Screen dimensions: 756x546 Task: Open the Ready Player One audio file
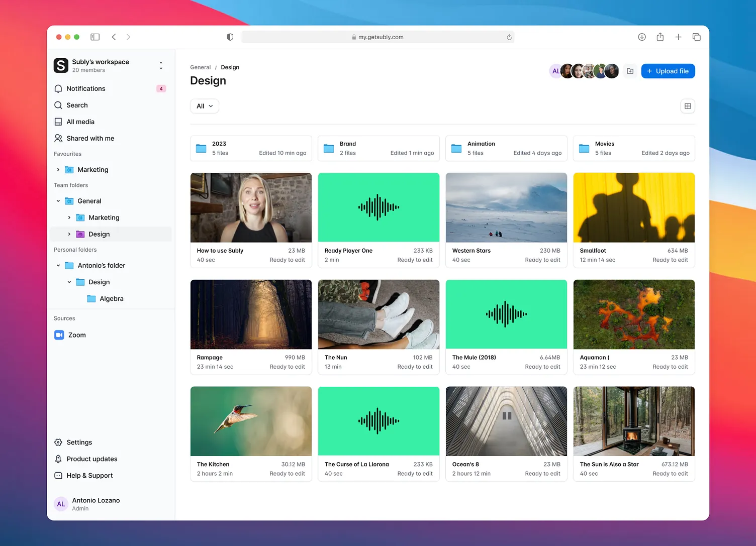(x=379, y=207)
